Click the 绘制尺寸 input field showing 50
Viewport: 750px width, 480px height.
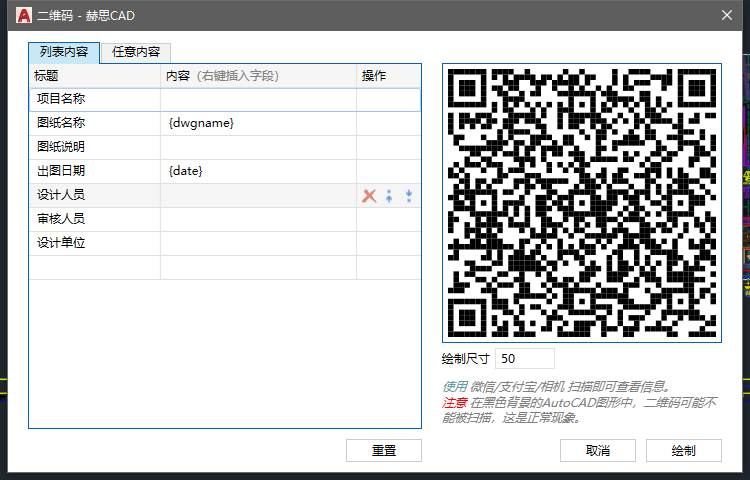[x=525, y=359]
